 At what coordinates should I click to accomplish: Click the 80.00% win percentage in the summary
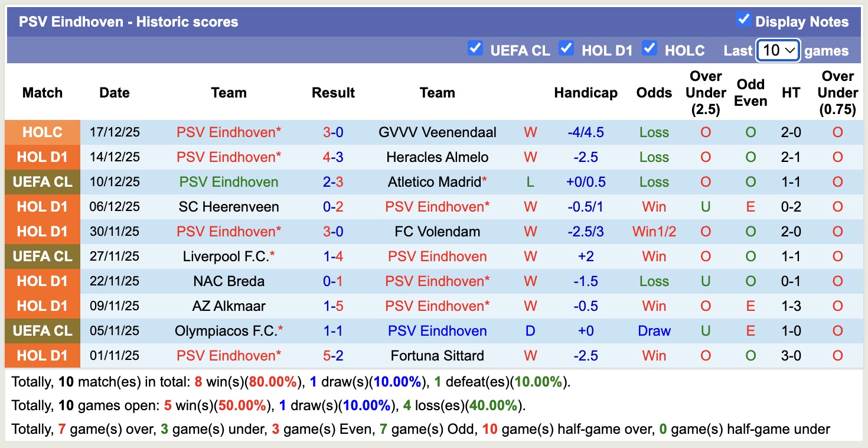(271, 382)
